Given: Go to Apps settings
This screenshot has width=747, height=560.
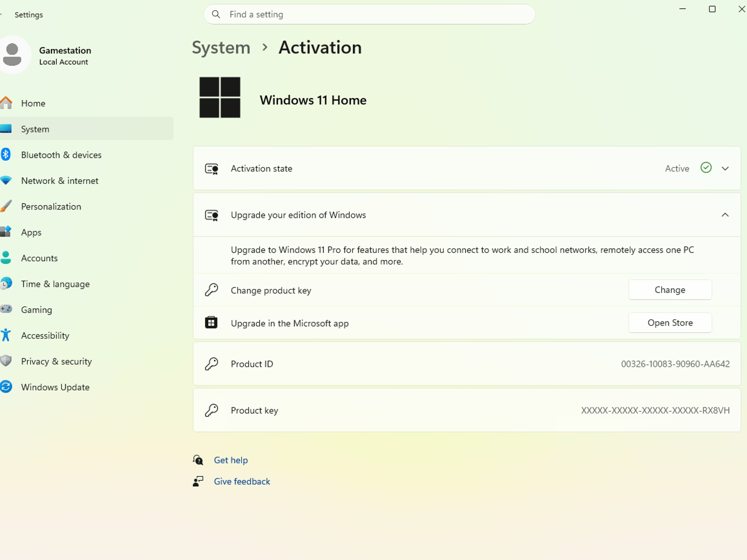Looking at the screenshot, I should [x=86, y=232].
